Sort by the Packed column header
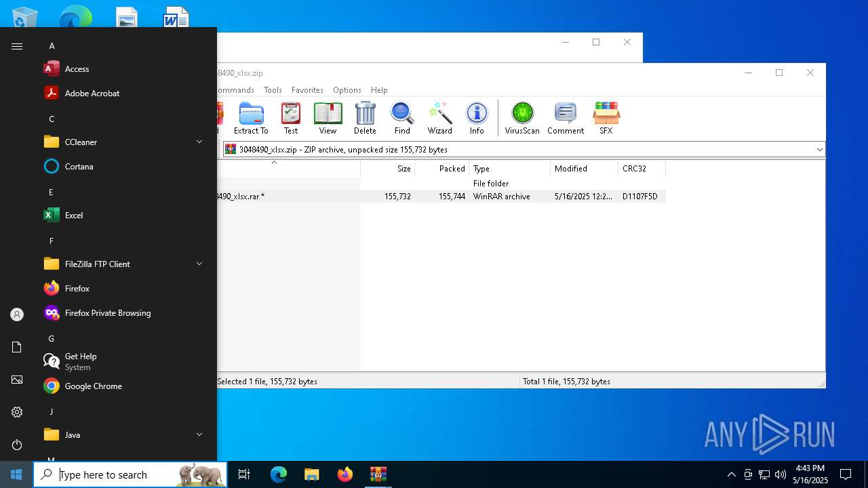This screenshot has height=488, width=868. click(x=441, y=169)
